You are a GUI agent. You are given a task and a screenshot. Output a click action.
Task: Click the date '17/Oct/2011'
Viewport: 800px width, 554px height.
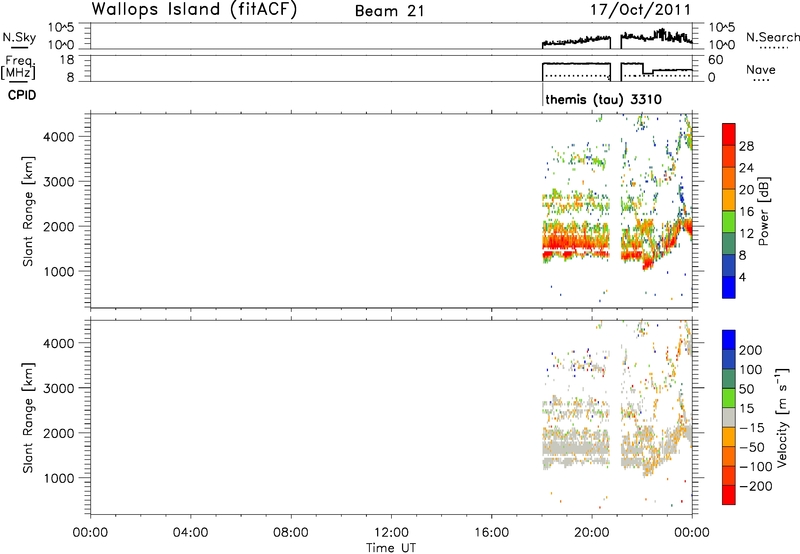[641, 10]
